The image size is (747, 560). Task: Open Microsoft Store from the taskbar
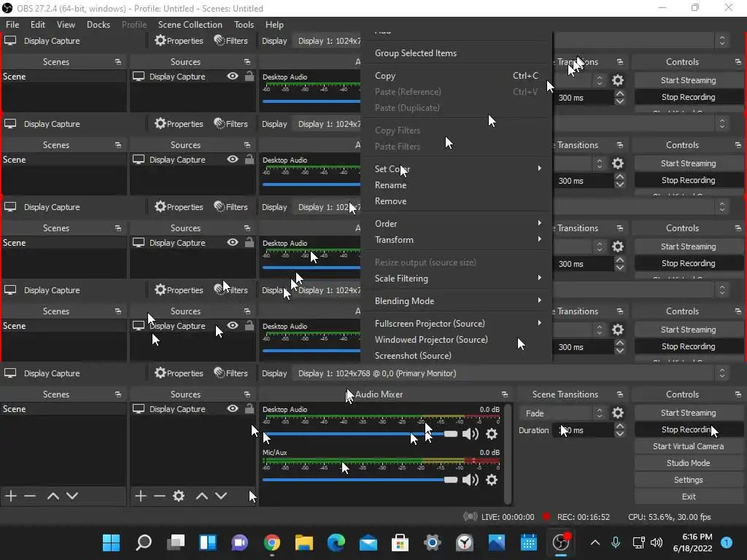[400, 542]
